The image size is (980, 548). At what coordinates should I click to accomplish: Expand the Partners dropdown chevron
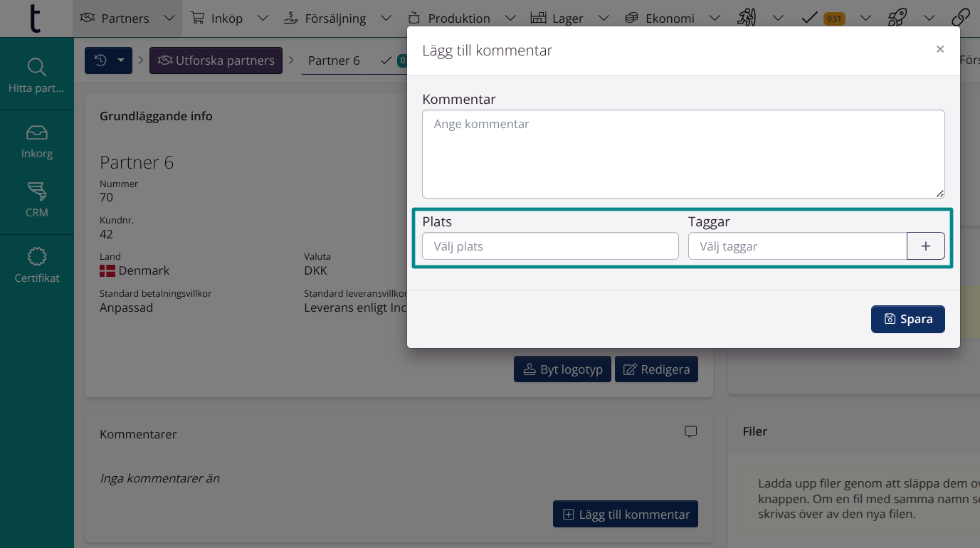168,18
